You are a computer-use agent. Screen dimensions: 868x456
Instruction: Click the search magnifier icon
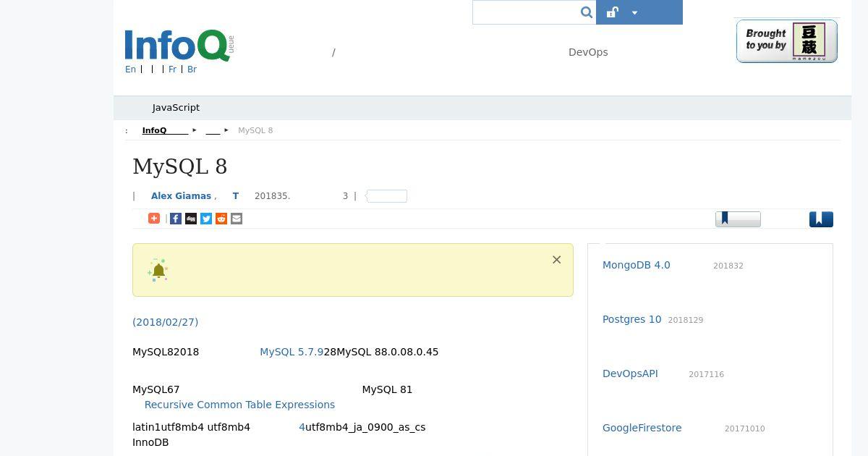point(587,12)
